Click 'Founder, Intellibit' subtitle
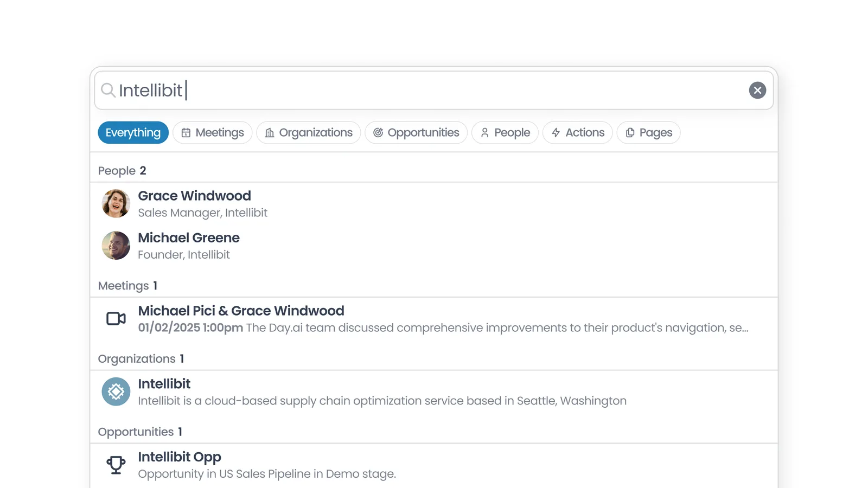Viewport: 868px width, 488px height. [184, 255]
